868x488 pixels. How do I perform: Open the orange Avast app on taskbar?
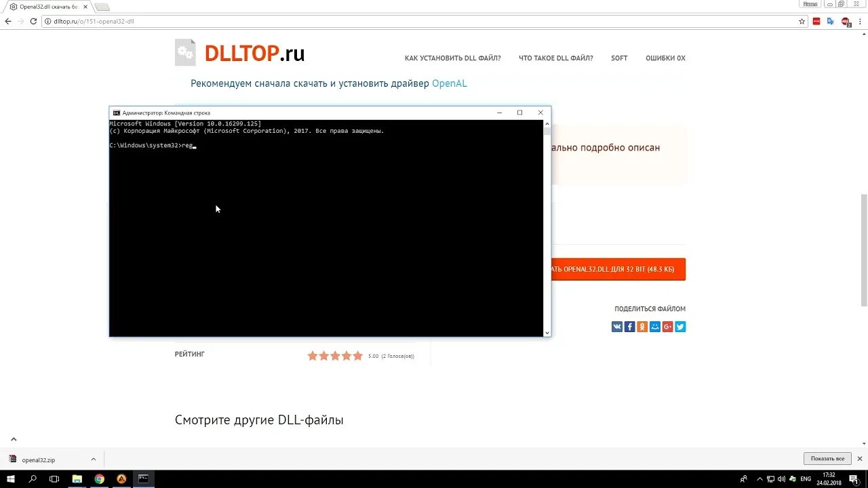tap(121, 479)
